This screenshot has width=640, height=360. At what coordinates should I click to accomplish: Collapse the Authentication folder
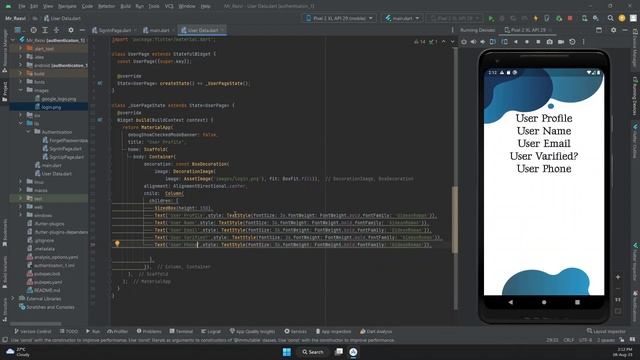point(28,132)
